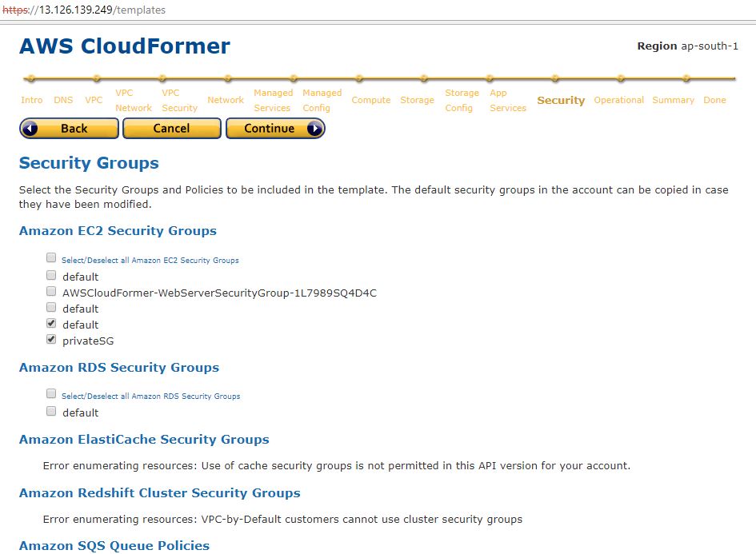Uncheck the privateSG security group checkbox

tap(51, 340)
